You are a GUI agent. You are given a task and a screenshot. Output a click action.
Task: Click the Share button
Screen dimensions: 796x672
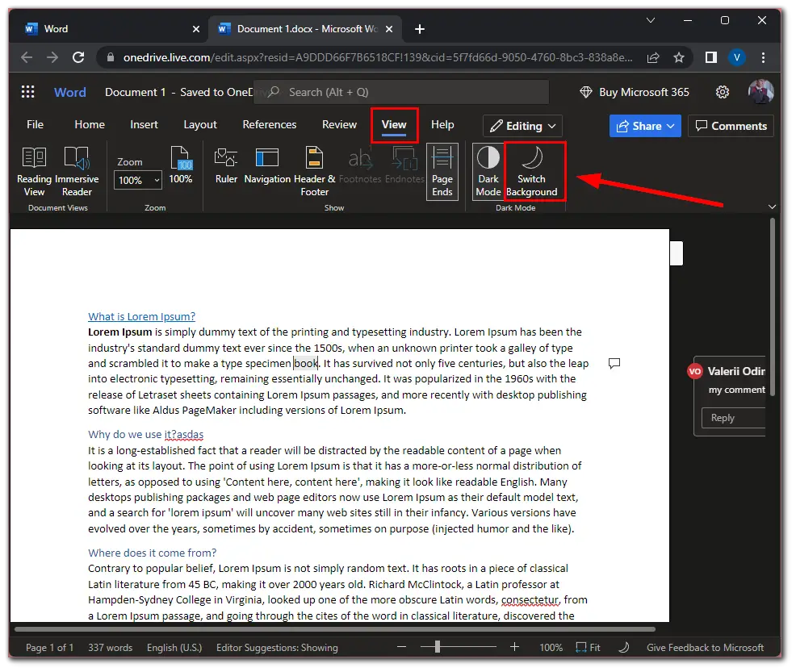645,126
